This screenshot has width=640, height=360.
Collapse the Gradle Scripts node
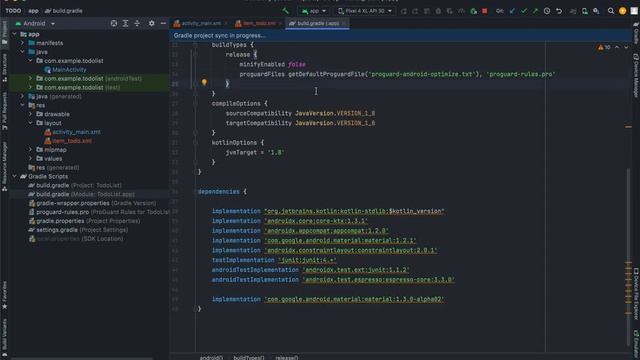coord(15,176)
